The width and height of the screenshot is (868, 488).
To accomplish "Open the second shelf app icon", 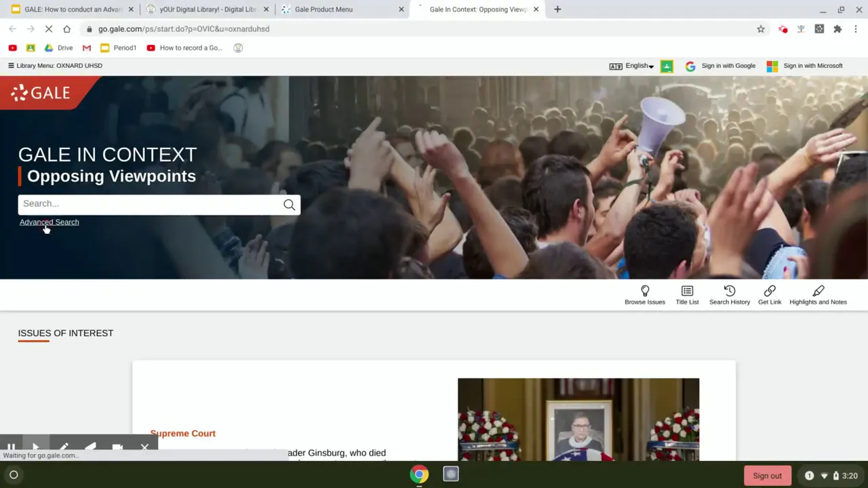I will point(451,475).
